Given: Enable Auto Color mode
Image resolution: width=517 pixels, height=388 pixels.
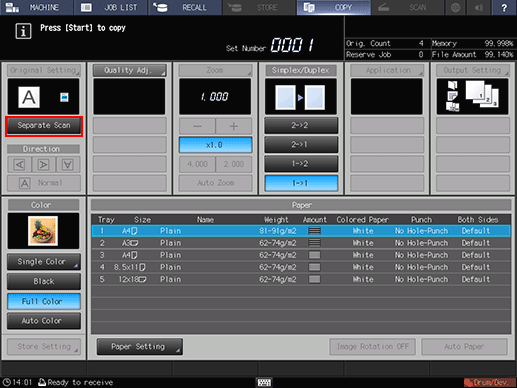Looking at the screenshot, I should 44,321.
